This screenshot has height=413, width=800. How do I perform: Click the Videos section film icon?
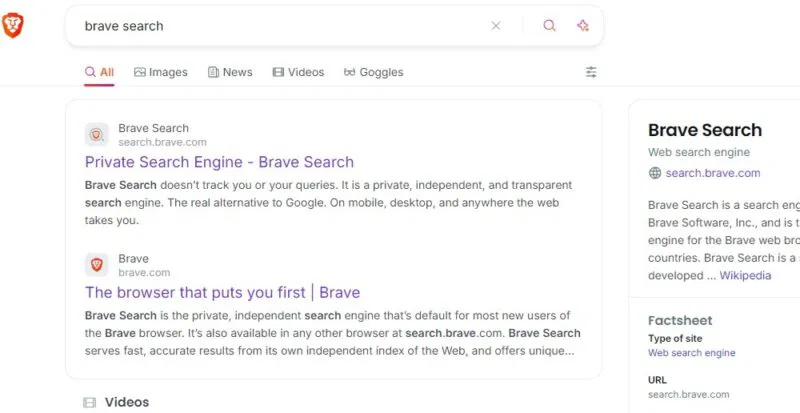89,403
